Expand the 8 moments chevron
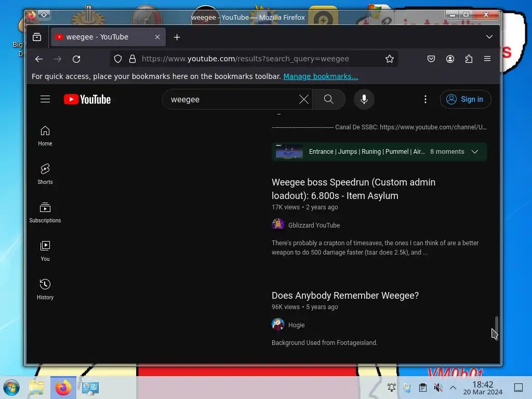532x399 pixels. [475, 152]
